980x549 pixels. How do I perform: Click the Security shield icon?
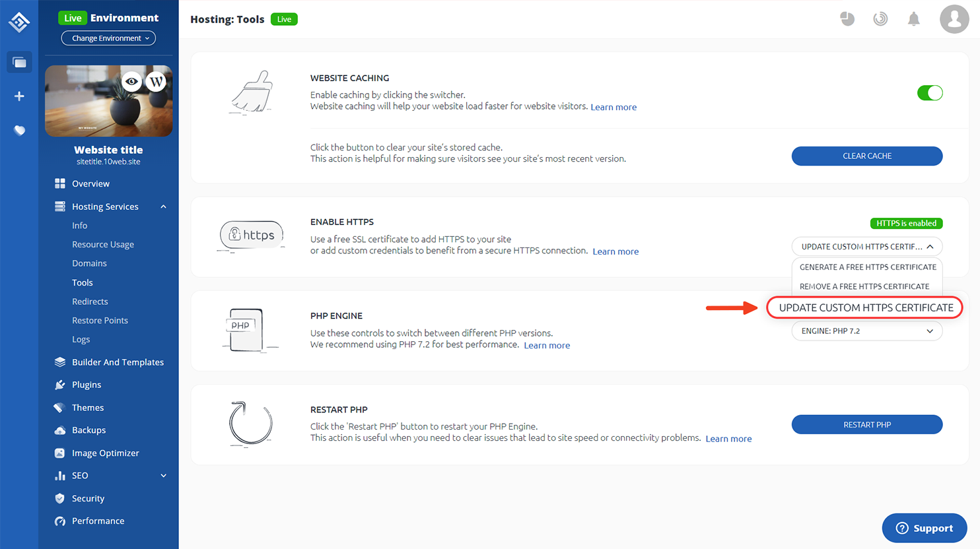pyautogui.click(x=60, y=499)
